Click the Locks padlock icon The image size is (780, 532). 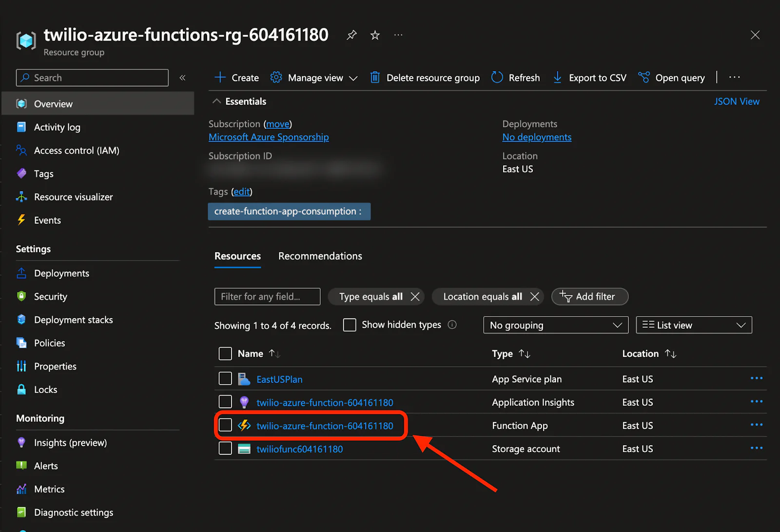coord(21,390)
